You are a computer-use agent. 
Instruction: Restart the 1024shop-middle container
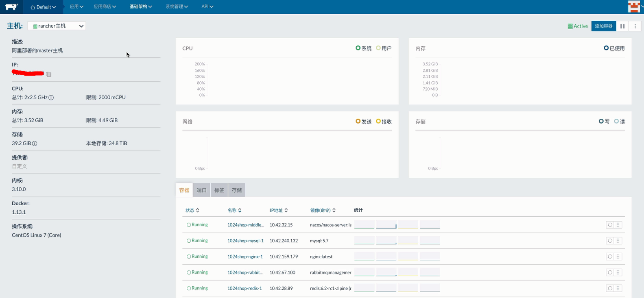coord(610,225)
